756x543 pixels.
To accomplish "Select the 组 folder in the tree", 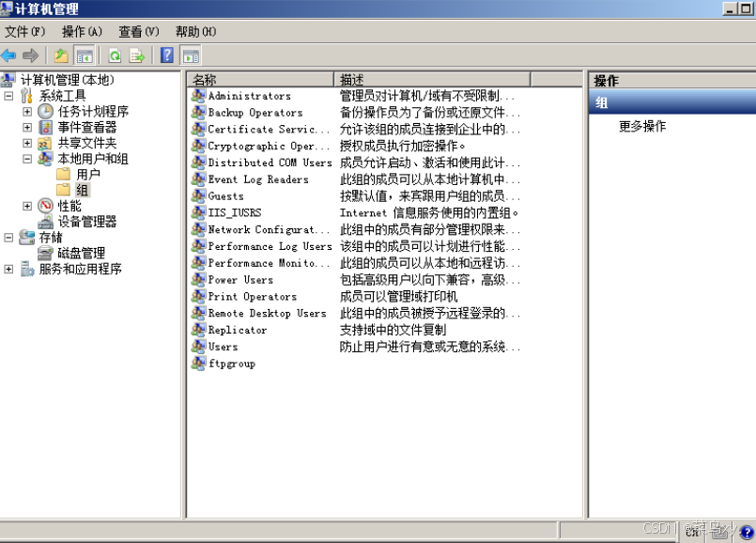I will (x=83, y=190).
